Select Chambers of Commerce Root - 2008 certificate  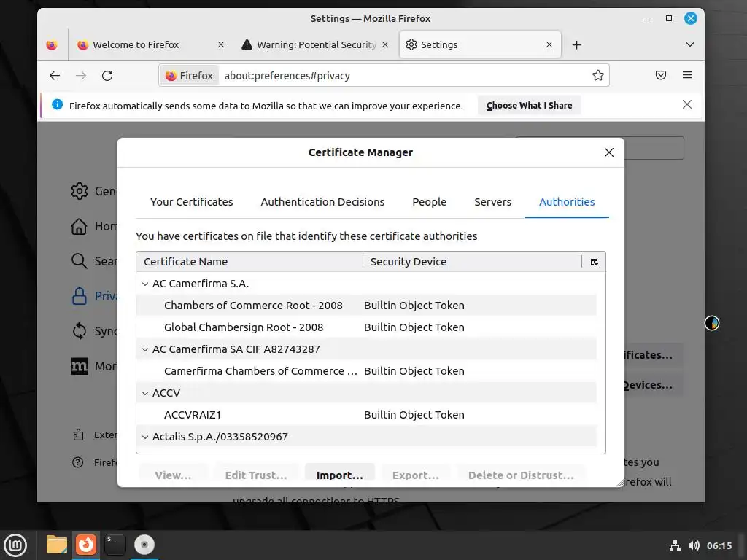(366, 306)
